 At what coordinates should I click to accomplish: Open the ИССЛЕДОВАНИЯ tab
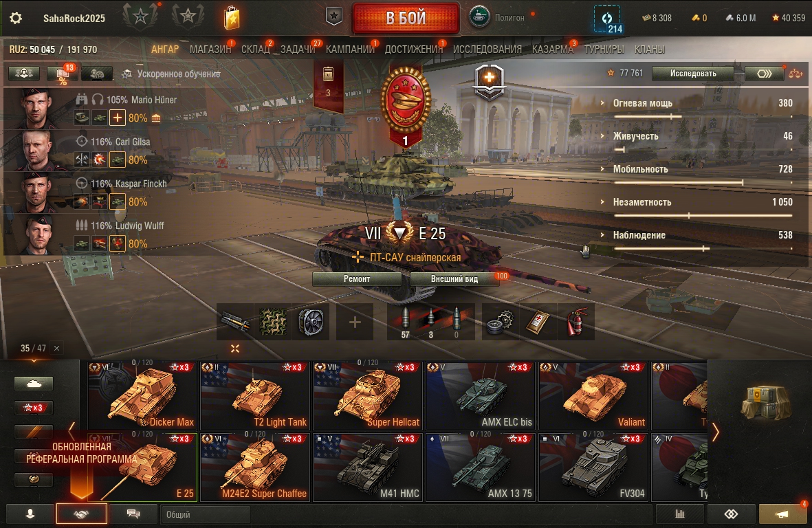coord(487,49)
